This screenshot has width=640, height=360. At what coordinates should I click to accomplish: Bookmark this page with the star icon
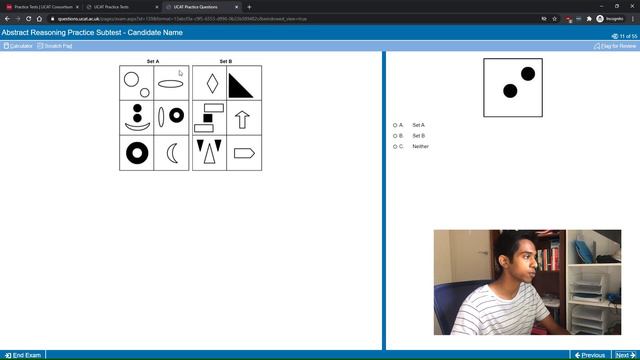(x=555, y=19)
